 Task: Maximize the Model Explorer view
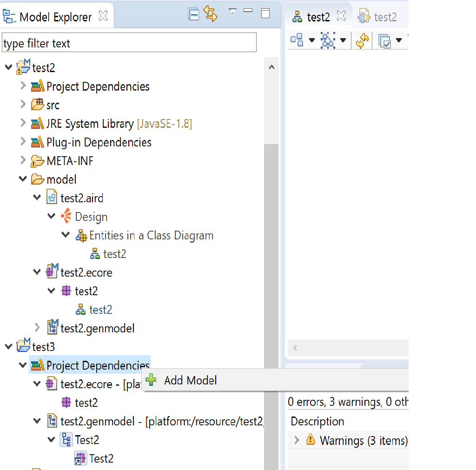pos(265,13)
